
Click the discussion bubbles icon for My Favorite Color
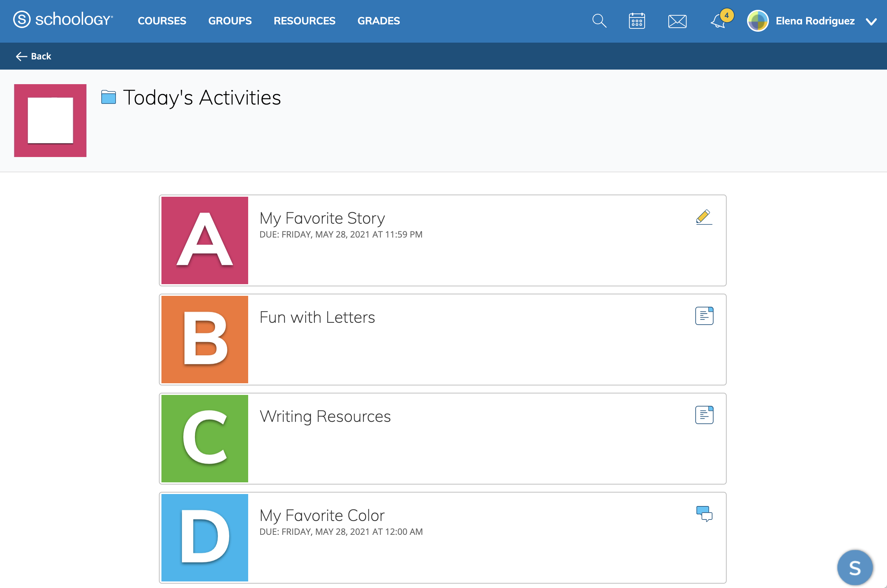704,514
